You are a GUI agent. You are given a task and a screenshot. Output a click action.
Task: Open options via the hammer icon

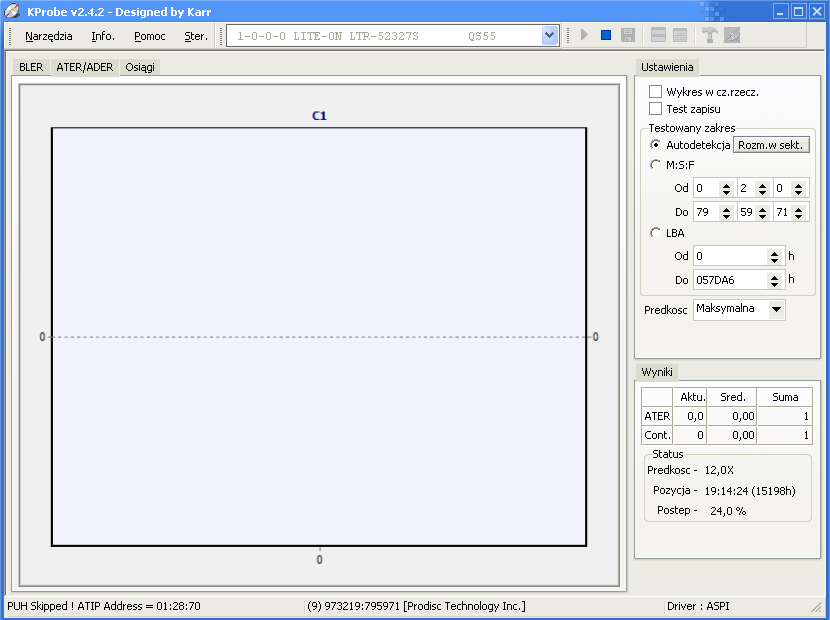(x=709, y=35)
